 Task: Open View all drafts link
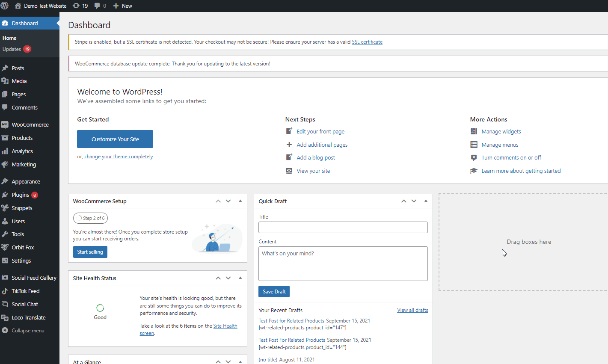coord(412,310)
